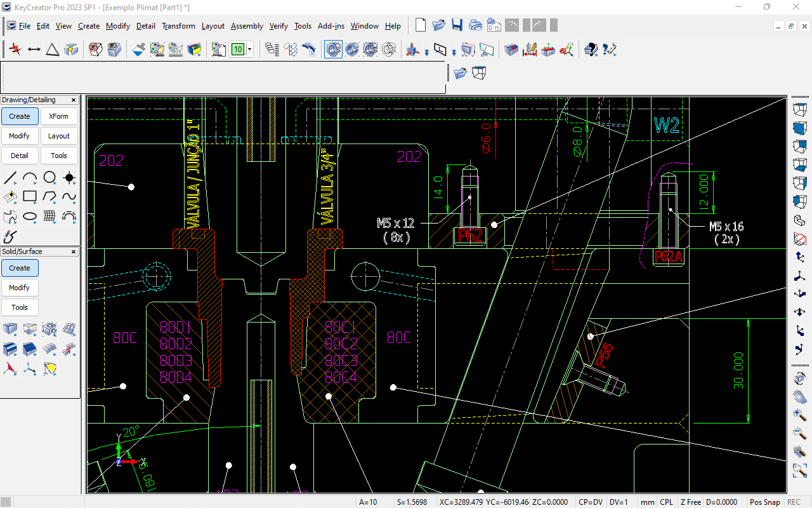Click Tools button in Solid/Surface panel
Viewport: 812px width, 508px height.
pos(20,307)
